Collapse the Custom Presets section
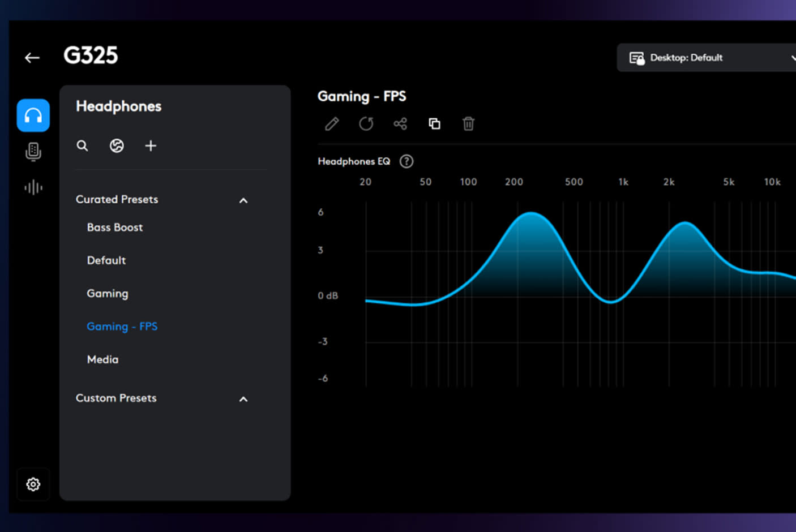 (x=243, y=399)
